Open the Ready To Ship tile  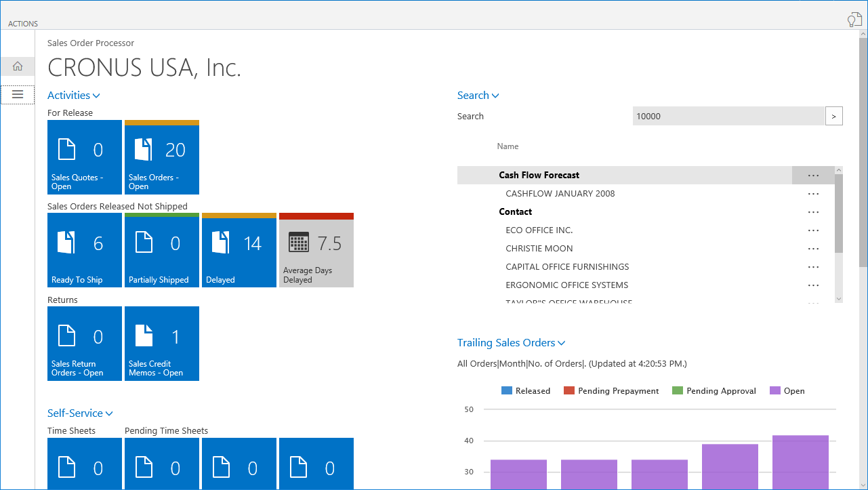click(x=85, y=250)
